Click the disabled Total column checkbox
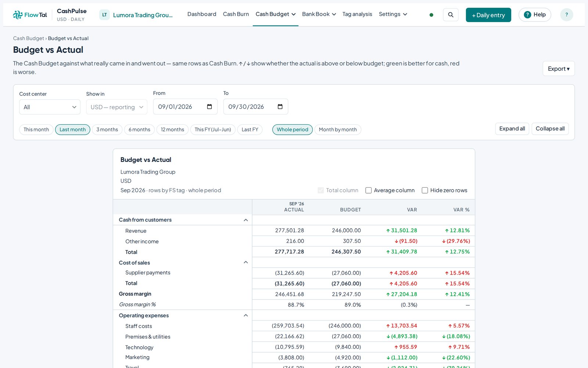The image size is (588, 368). (321, 190)
